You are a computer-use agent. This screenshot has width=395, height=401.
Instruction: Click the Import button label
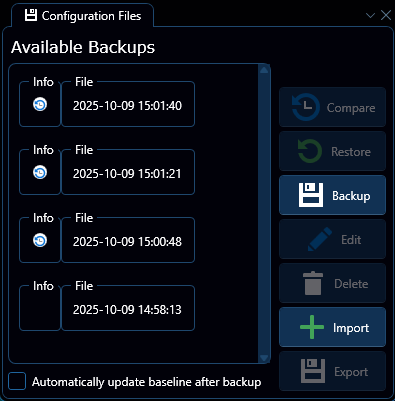[351, 328]
